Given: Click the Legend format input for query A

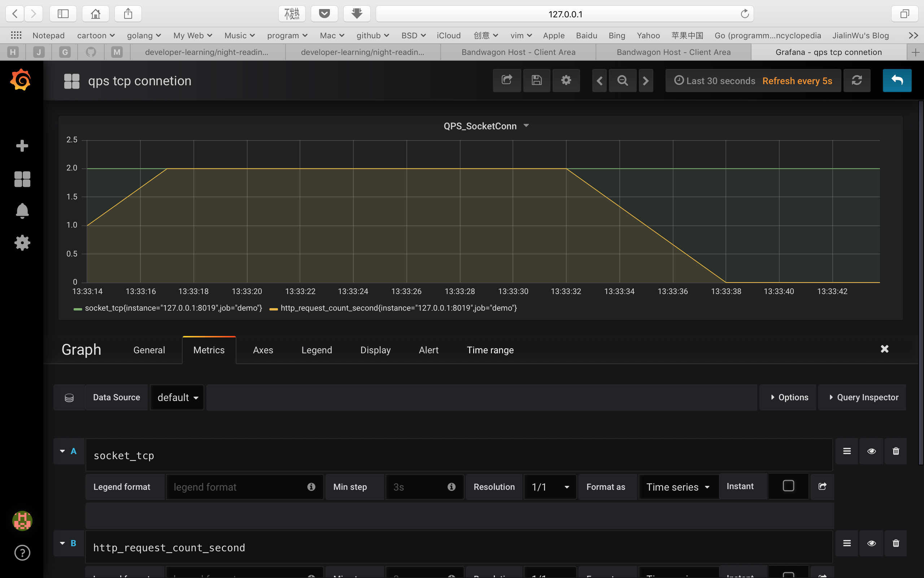Looking at the screenshot, I should point(245,487).
